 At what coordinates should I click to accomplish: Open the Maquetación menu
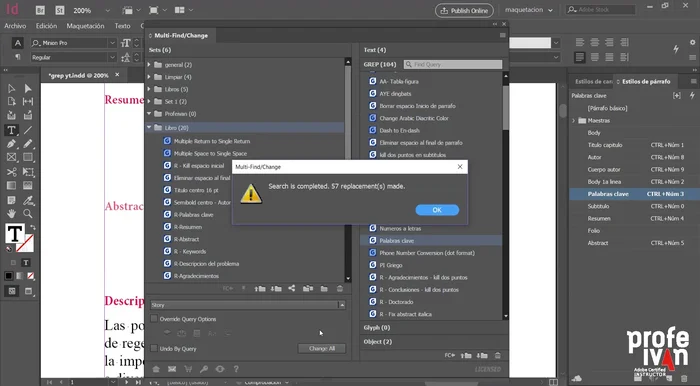pos(85,26)
